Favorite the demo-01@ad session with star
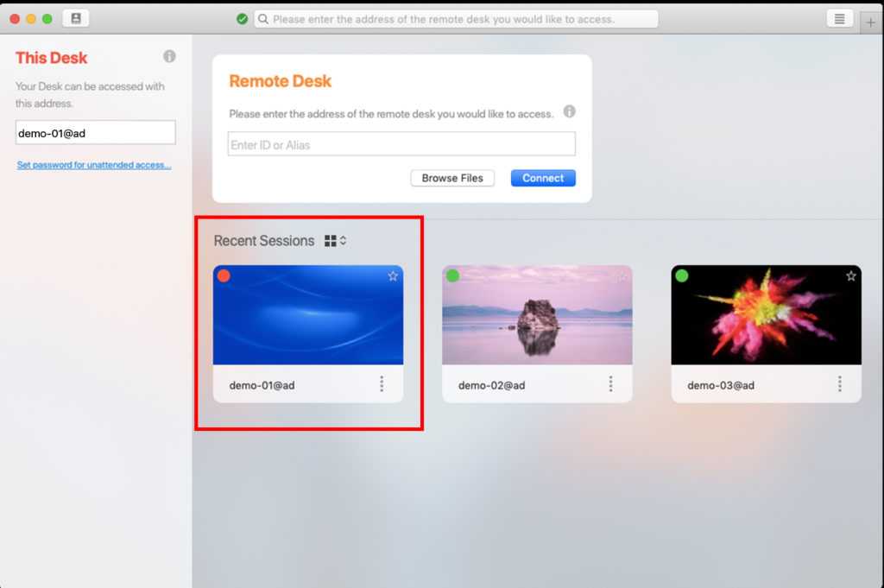Image resolution: width=884 pixels, height=588 pixels. click(393, 276)
